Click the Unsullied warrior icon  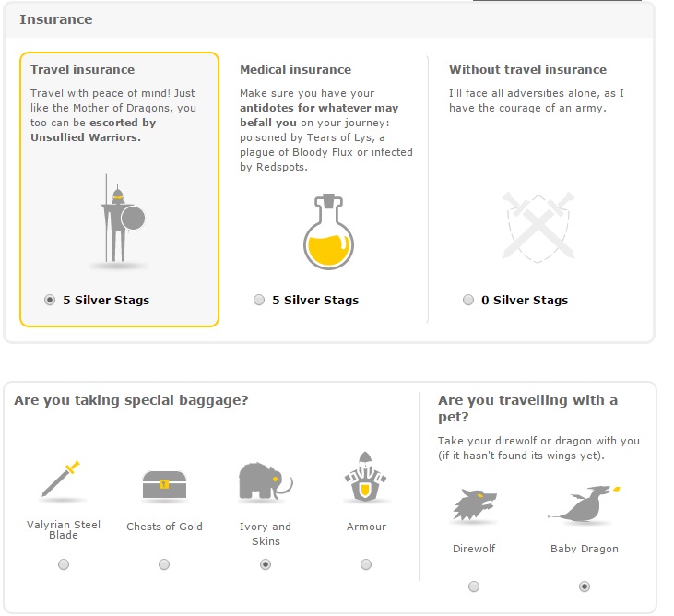119,221
